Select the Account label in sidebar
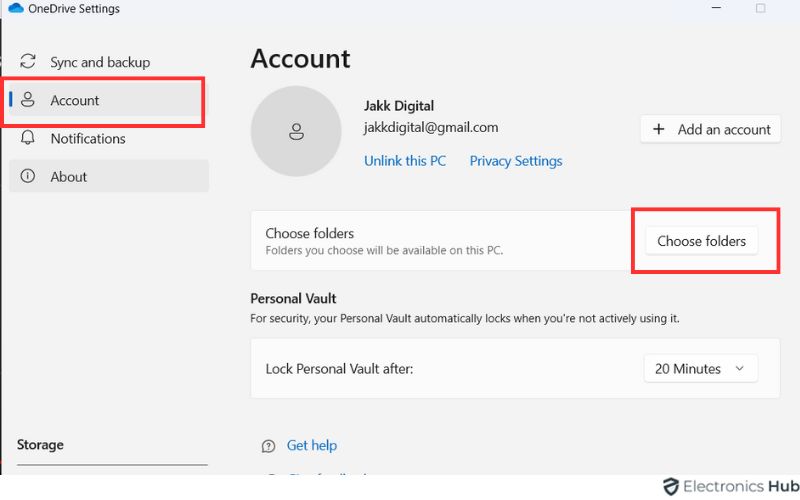The width and height of the screenshot is (800, 500). click(x=75, y=100)
